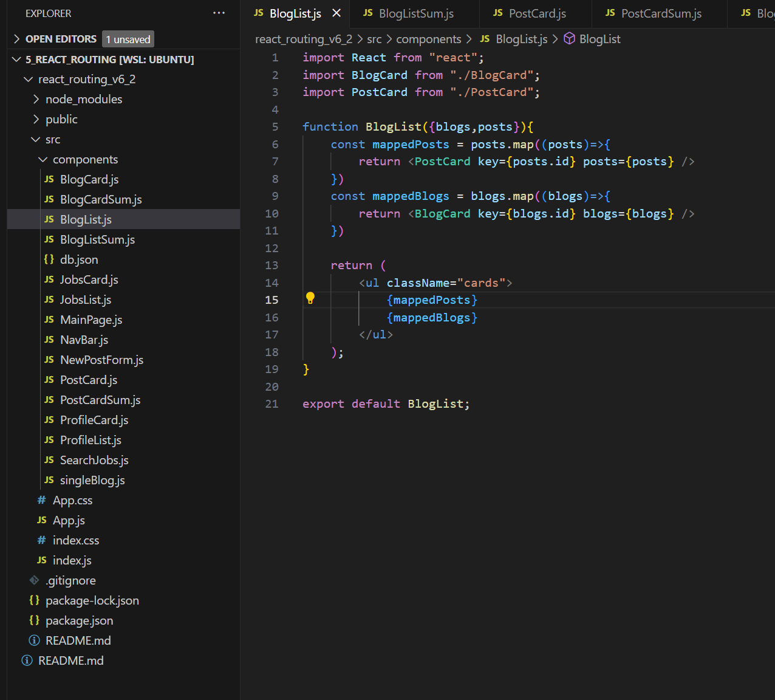Click the BlogList symbol icon in breadcrumbs
This screenshot has height=700, width=775.
pos(569,39)
